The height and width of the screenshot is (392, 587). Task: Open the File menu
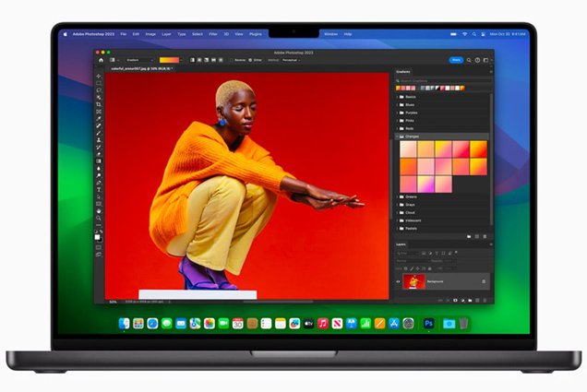(x=123, y=34)
